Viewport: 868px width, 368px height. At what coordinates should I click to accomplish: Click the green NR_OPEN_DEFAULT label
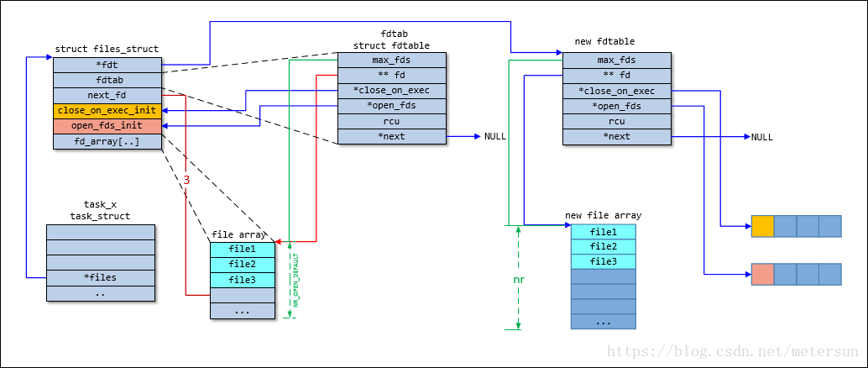pos(295,281)
